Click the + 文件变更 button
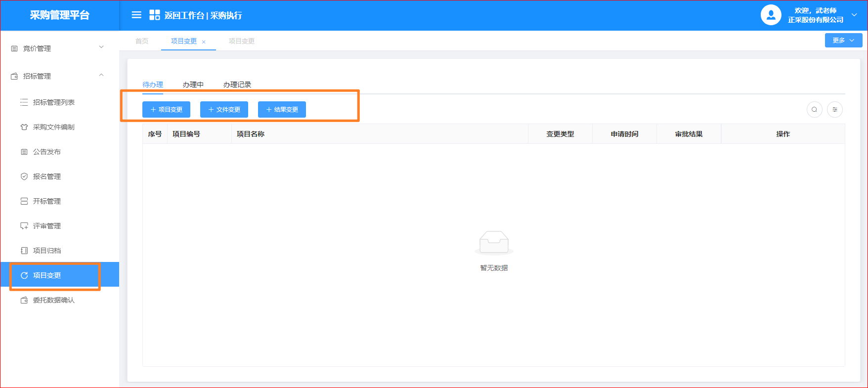This screenshot has height=388, width=868. (224, 110)
